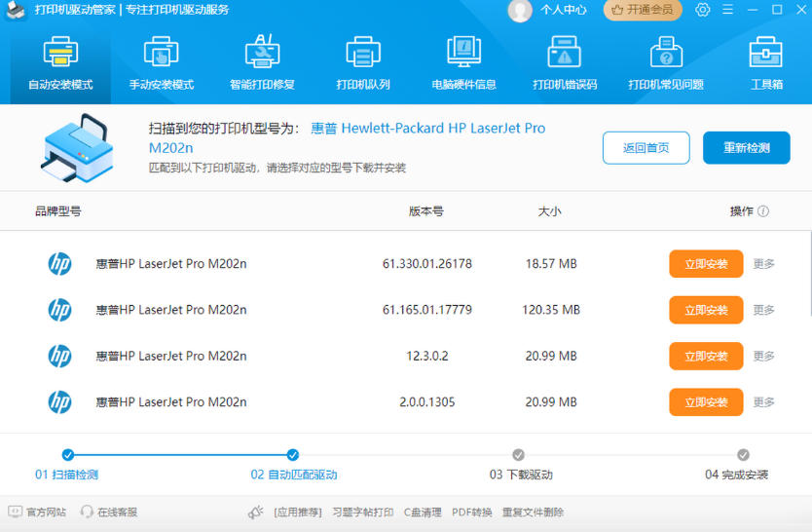Click 开通会员 membership button
812x532 pixels.
coord(643,10)
